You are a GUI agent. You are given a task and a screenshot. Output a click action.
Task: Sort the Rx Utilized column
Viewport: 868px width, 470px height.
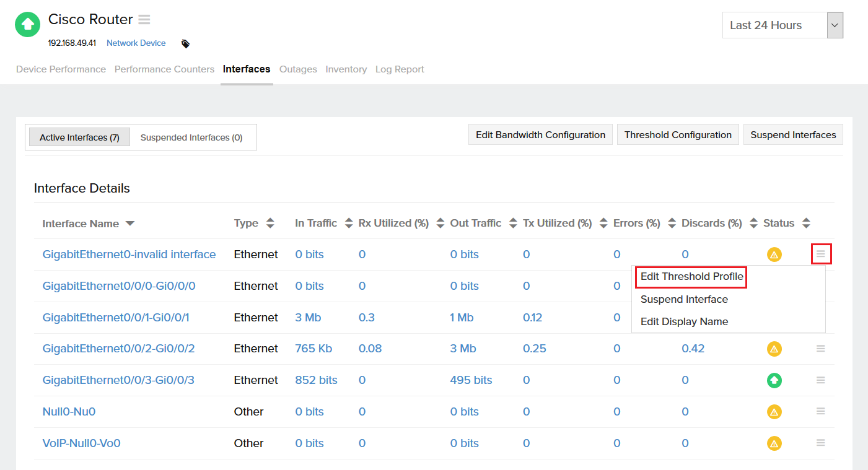point(440,223)
